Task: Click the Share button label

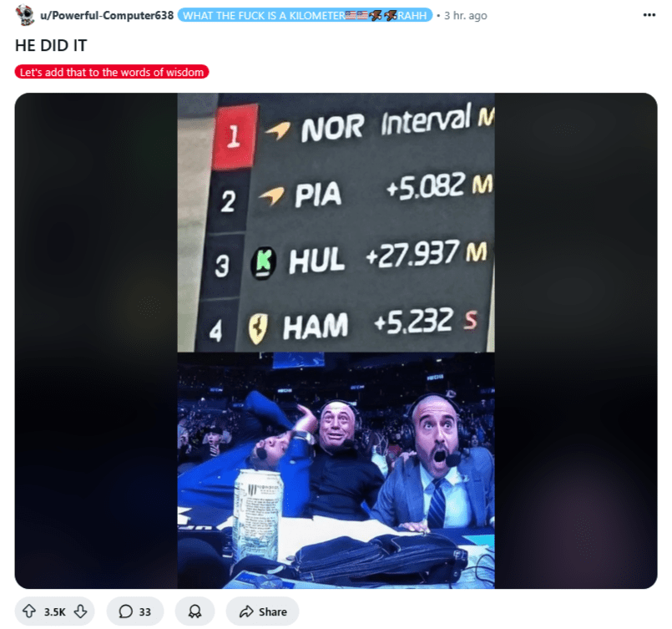Action: point(273,611)
